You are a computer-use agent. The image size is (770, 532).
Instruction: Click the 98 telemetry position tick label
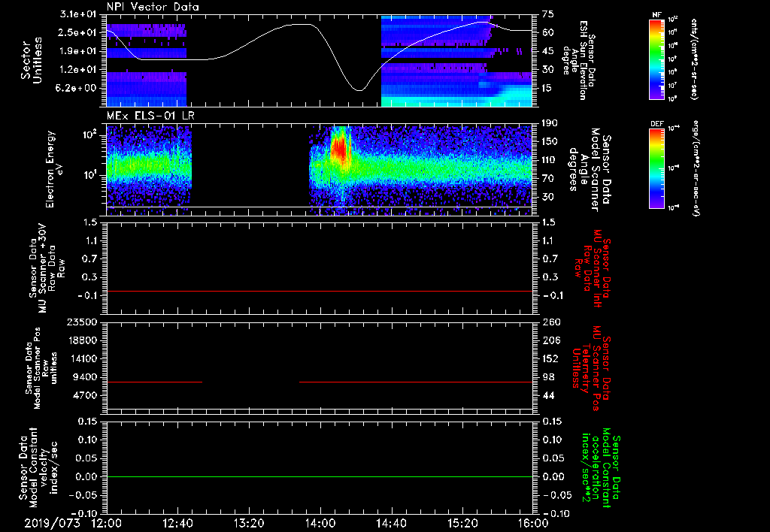point(548,377)
